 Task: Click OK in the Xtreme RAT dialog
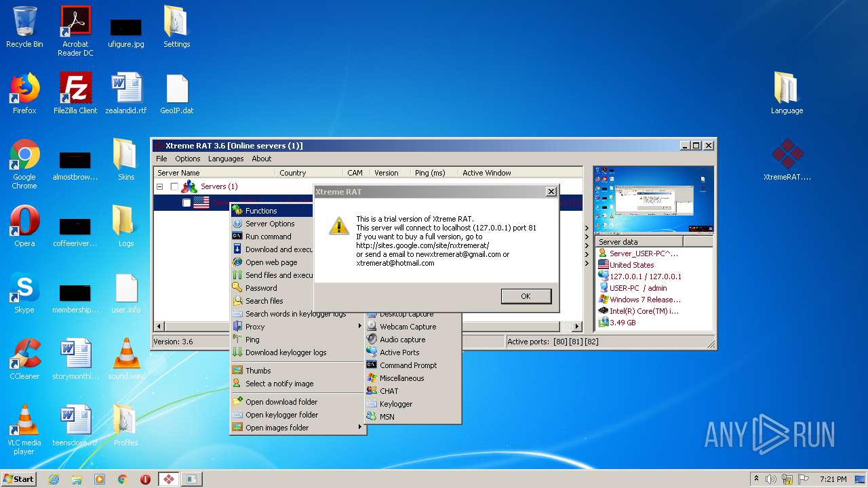tap(526, 296)
